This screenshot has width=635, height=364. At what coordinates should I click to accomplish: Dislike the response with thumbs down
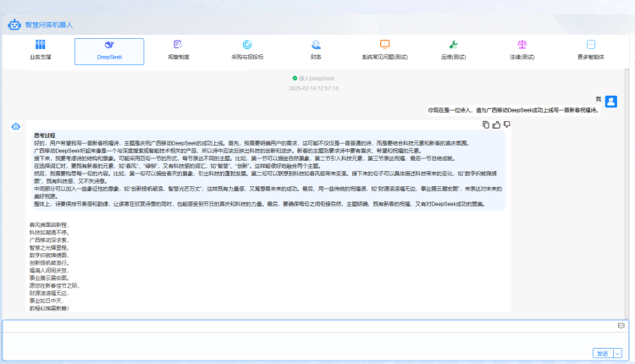click(x=506, y=124)
